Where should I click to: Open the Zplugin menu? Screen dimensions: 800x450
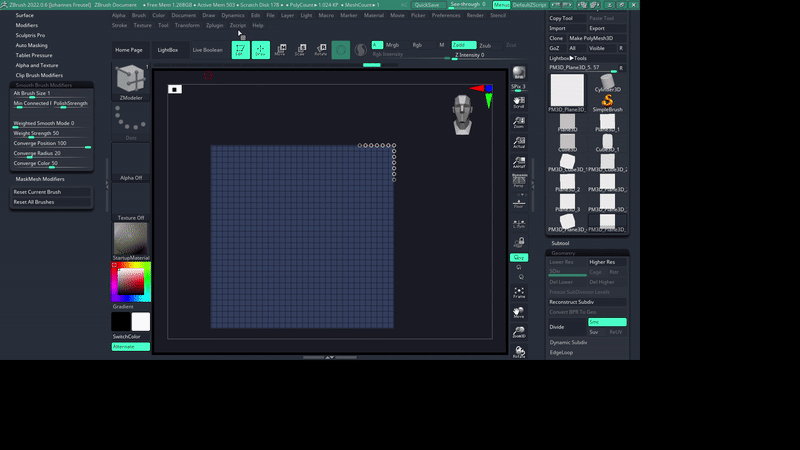[214, 25]
